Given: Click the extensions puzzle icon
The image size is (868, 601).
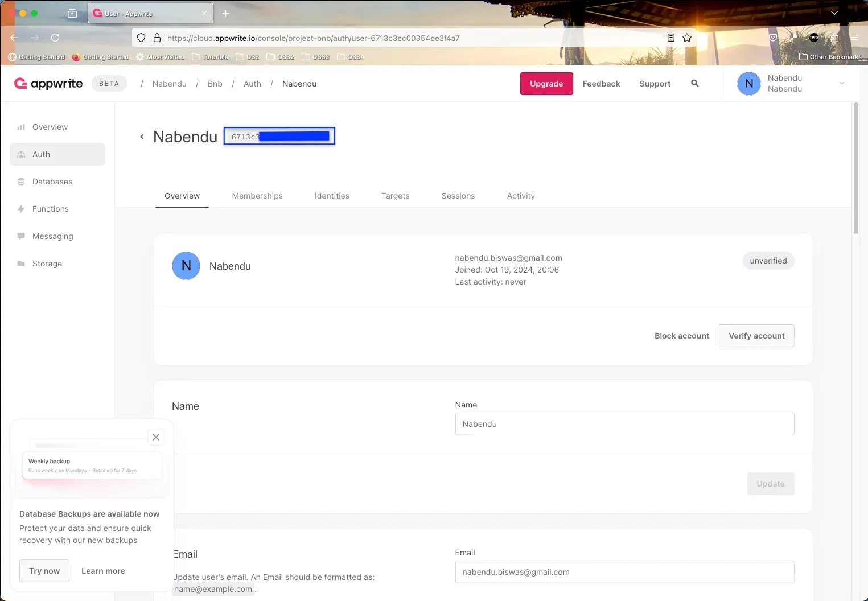Looking at the screenshot, I should point(834,38).
